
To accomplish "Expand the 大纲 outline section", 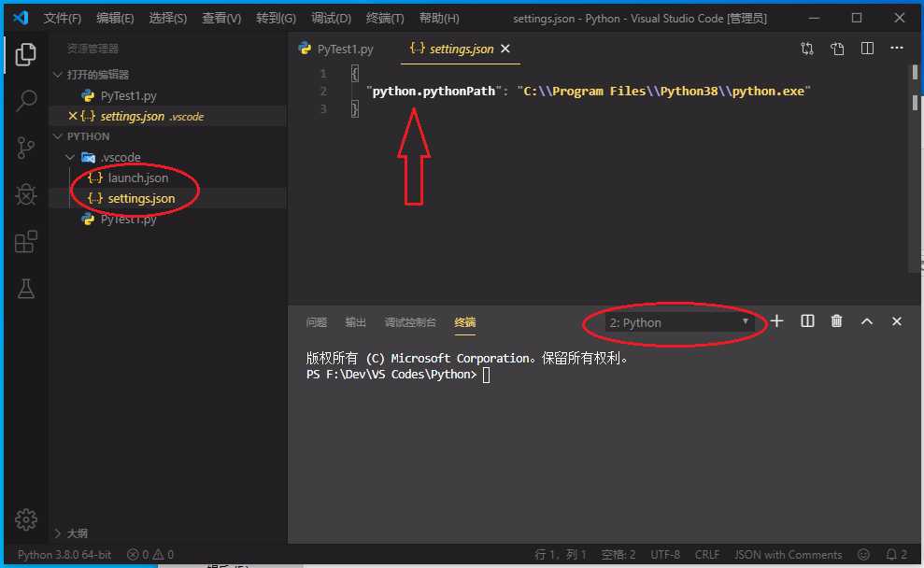I will (57, 533).
